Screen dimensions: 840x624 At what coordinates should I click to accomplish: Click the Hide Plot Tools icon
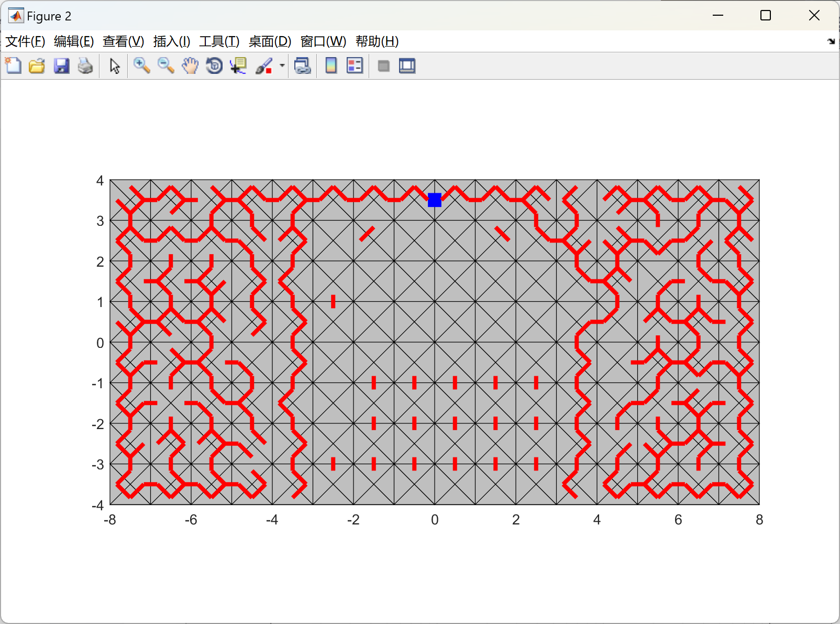click(383, 66)
